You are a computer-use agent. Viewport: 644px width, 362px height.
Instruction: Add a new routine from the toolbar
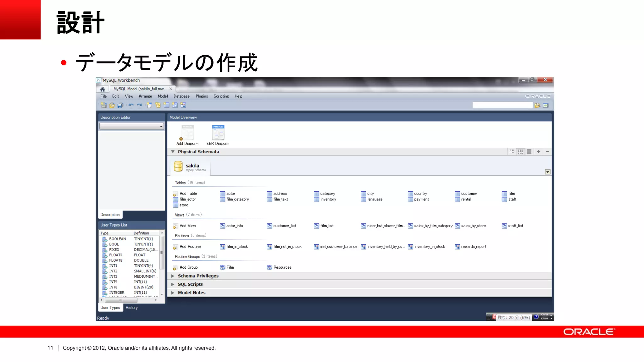(183, 105)
